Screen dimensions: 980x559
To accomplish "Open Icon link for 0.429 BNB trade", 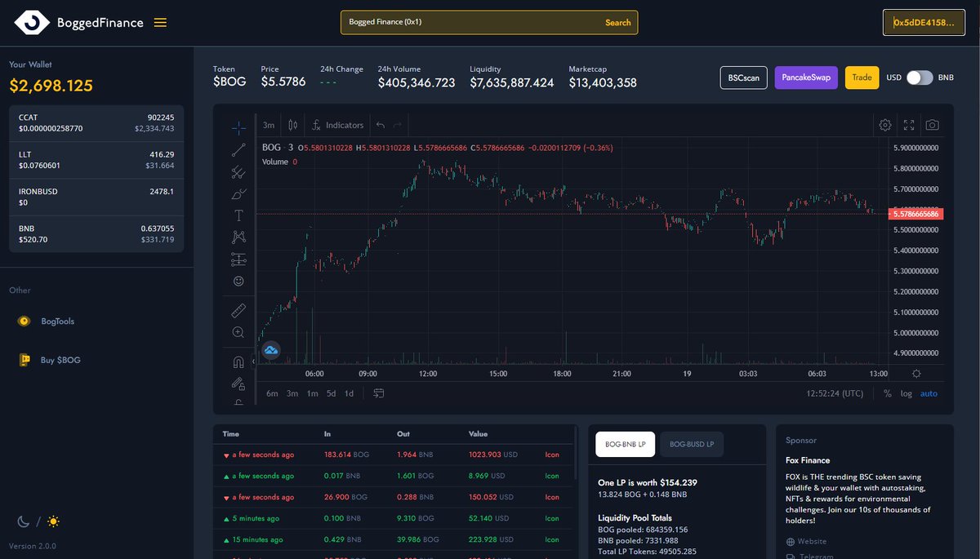I will pos(552,539).
